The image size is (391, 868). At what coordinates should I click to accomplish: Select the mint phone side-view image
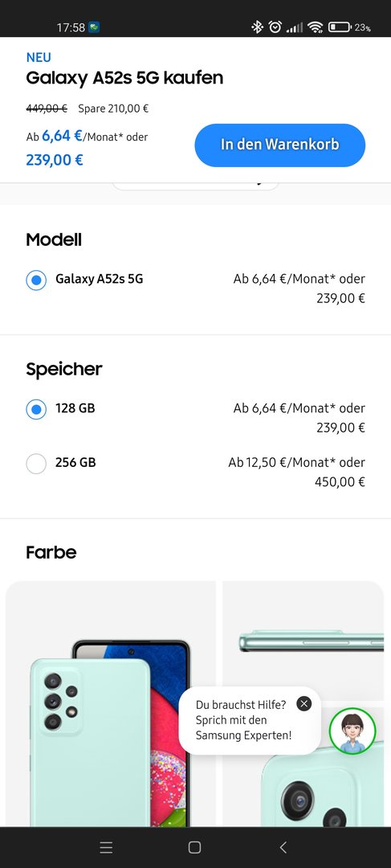[303, 642]
